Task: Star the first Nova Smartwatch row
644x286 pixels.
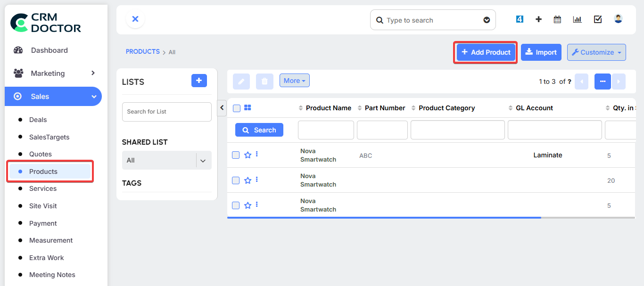Action: [248, 155]
